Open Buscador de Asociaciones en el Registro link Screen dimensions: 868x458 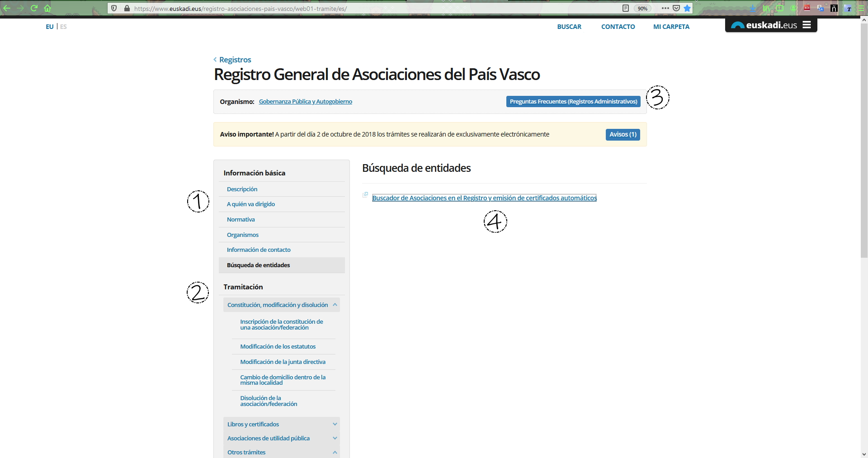pyautogui.click(x=484, y=198)
